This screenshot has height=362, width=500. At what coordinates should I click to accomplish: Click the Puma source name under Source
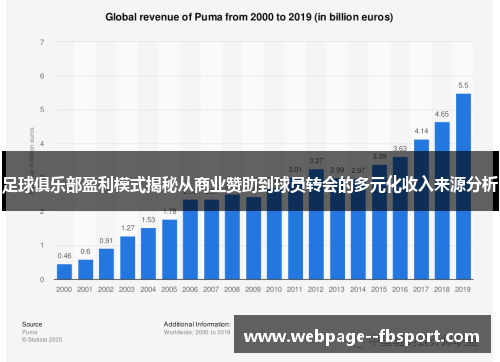coord(30,332)
